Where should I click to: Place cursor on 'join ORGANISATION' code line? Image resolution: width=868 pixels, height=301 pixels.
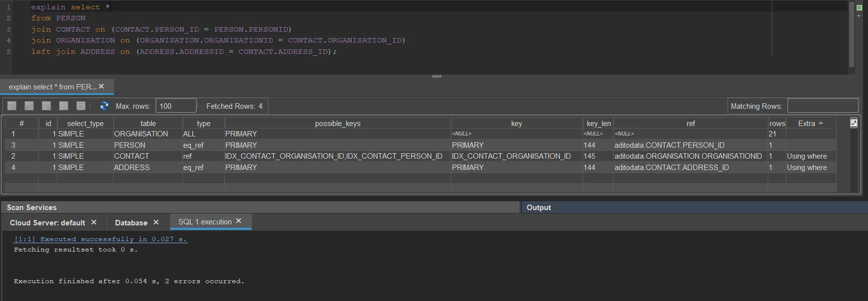click(218, 41)
